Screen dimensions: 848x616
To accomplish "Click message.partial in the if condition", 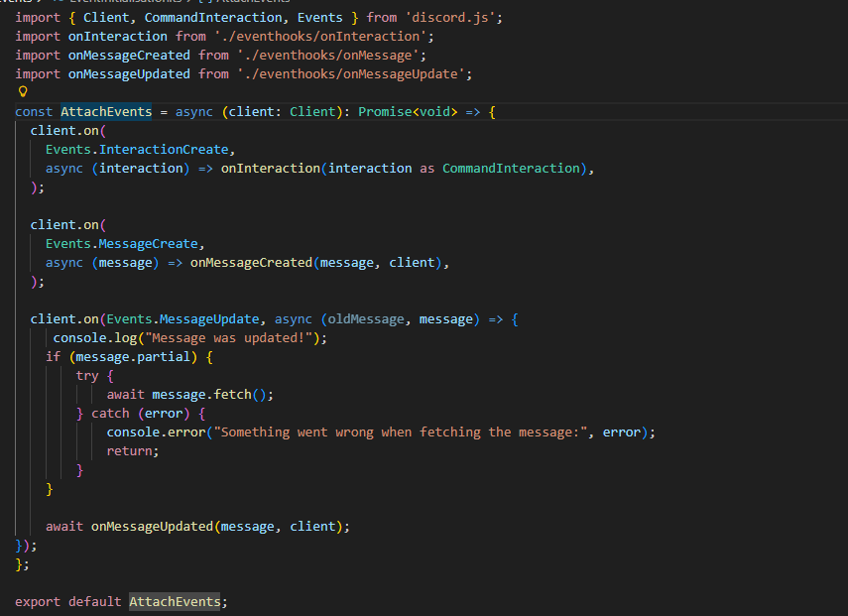I will pyautogui.click(x=133, y=357).
